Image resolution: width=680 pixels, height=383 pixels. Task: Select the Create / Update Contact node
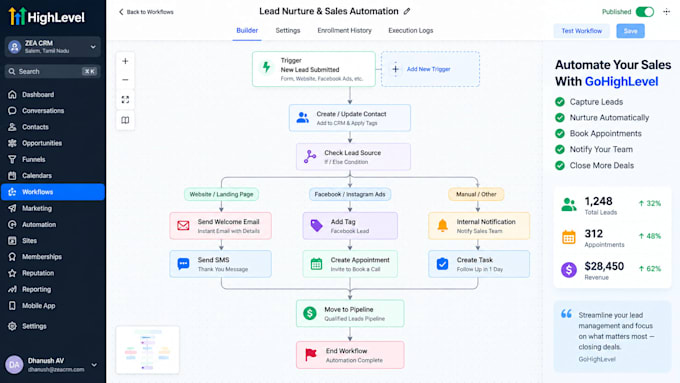point(350,118)
